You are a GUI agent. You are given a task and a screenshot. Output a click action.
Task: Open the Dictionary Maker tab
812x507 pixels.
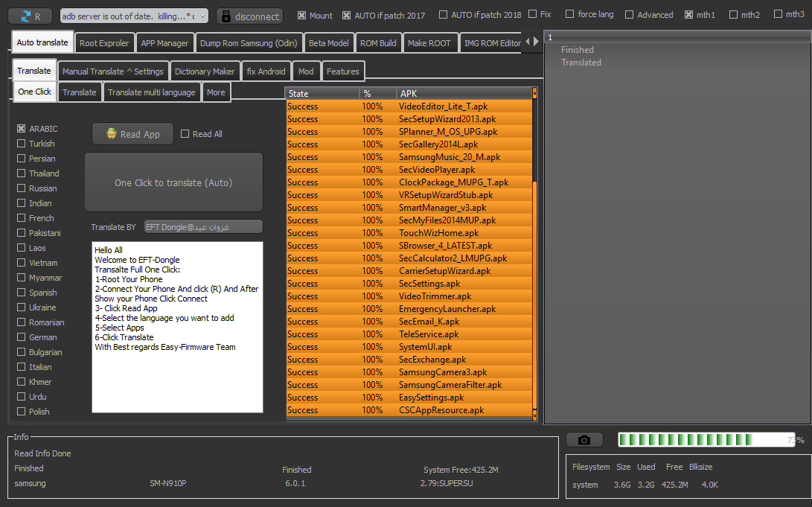(x=205, y=71)
